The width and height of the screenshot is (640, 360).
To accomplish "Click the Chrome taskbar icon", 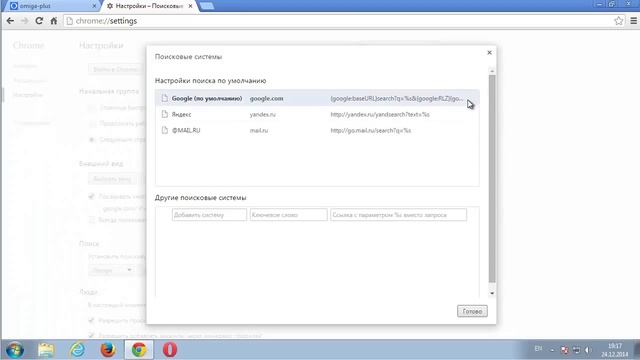I will (x=139, y=350).
